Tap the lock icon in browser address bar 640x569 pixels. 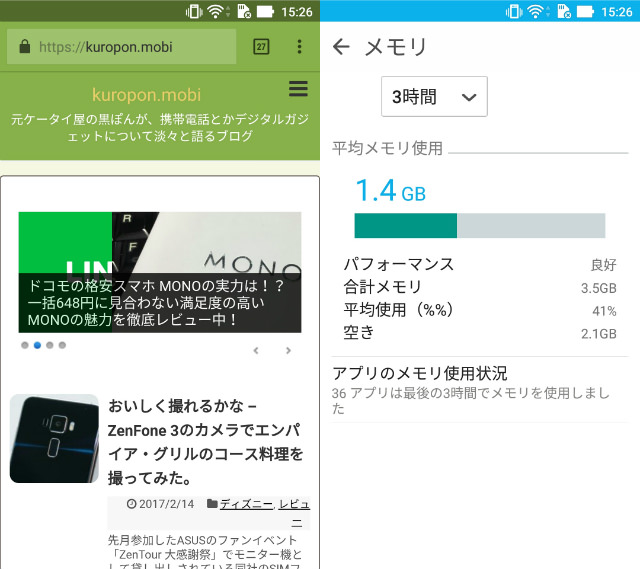coord(24,47)
